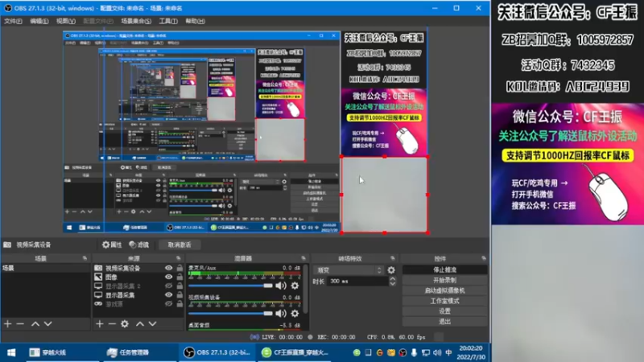This screenshot has width=644, height=362.
Task: Add a new scene with the plus icon
Action: (x=8, y=324)
